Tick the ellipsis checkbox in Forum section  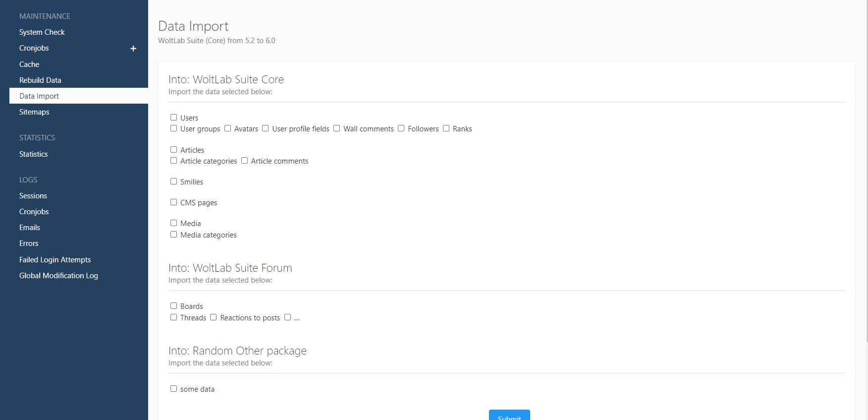[x=287, y=317]
